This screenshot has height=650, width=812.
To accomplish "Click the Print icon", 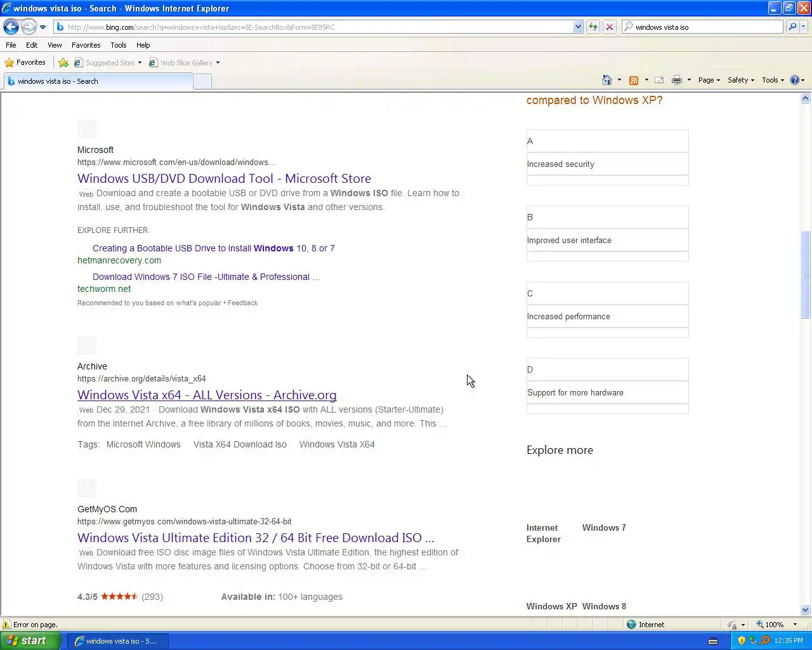I will [x=677, y=80].
